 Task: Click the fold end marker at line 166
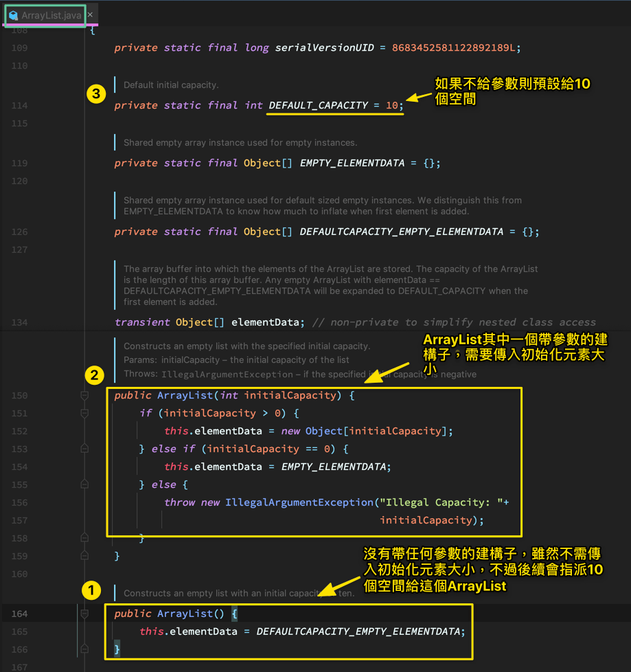[84, 649]
